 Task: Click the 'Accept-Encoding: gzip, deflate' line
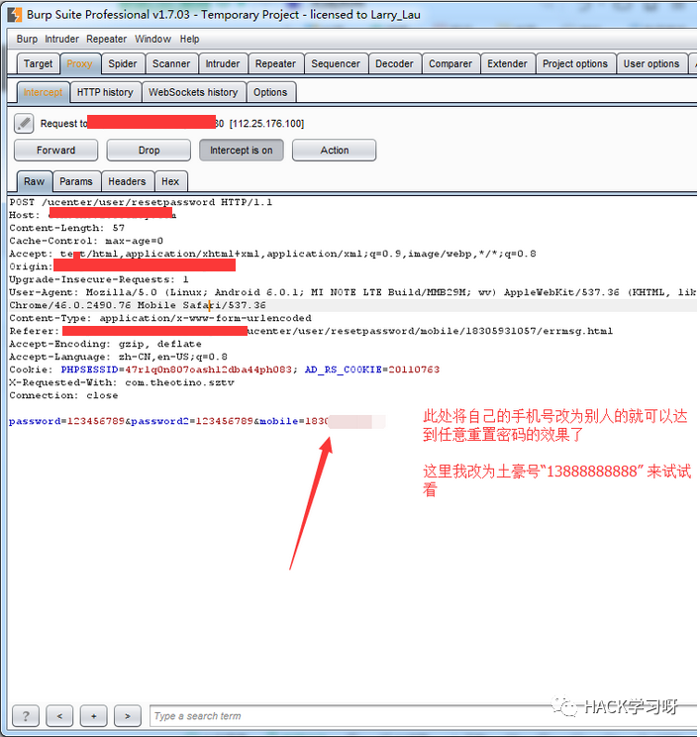[x=105, y=344]
